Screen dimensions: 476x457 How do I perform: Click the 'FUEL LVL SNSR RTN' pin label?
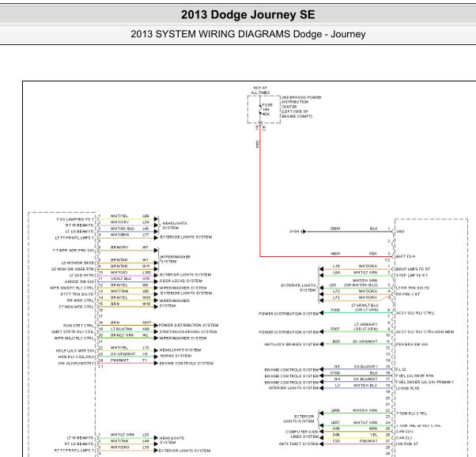pos(414,376)
